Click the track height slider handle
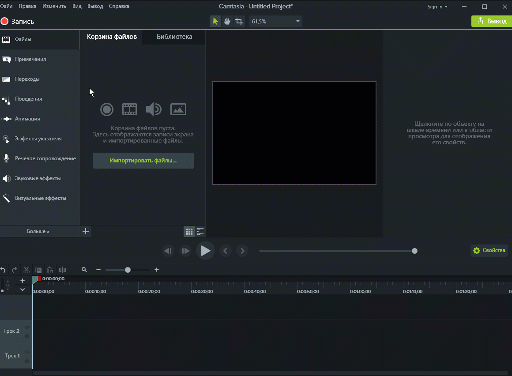This screenshot has height=376, width=512. (x=2, y=291)
